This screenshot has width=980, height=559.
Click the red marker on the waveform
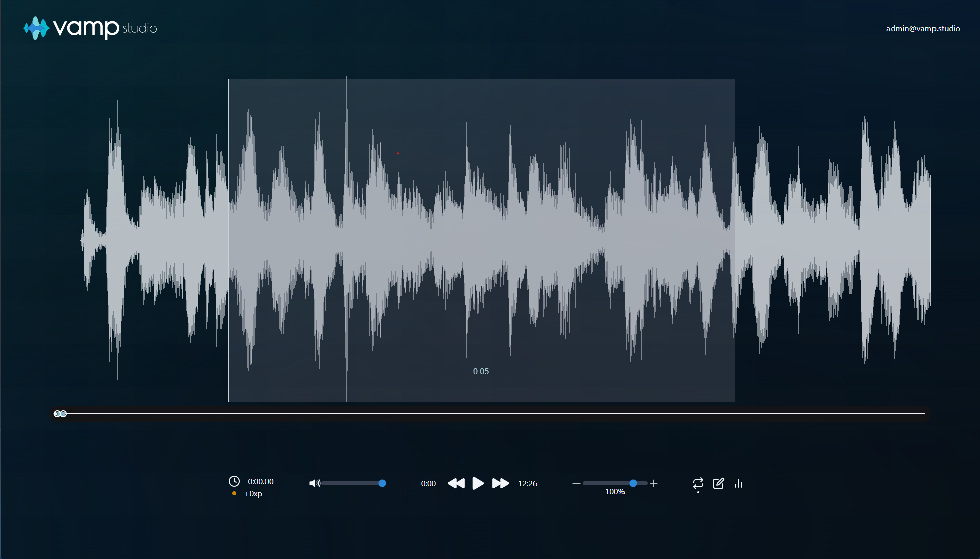pos(398,153)
